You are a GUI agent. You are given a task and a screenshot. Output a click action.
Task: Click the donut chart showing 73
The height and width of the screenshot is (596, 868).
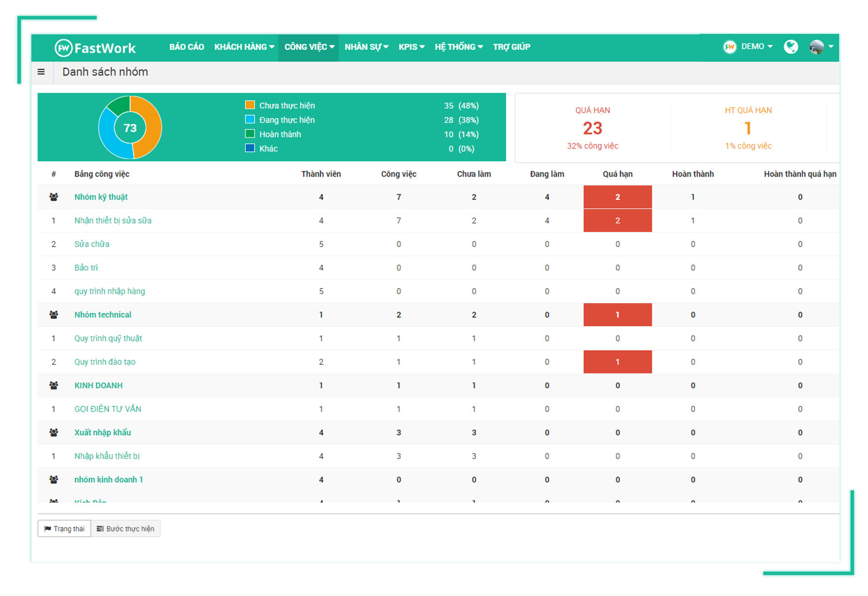130,128
